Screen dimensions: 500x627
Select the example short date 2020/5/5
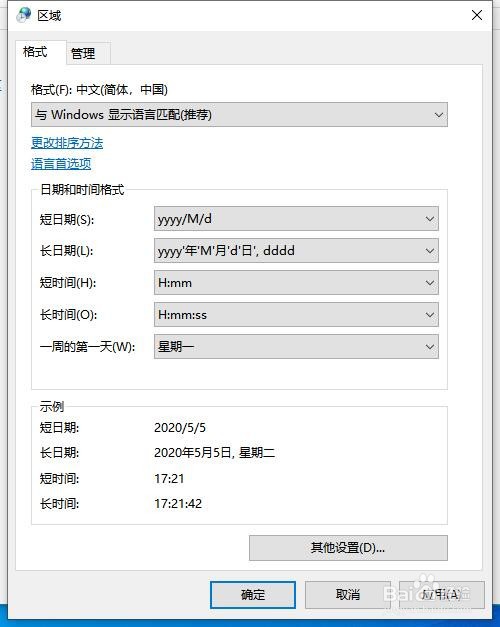pos(180,428)
